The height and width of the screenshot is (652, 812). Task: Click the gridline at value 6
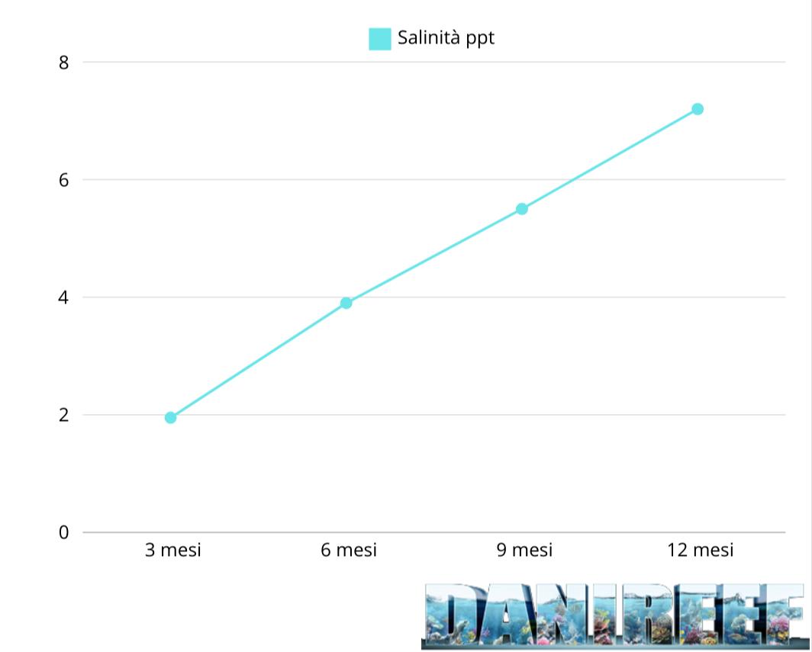(434, 179)
